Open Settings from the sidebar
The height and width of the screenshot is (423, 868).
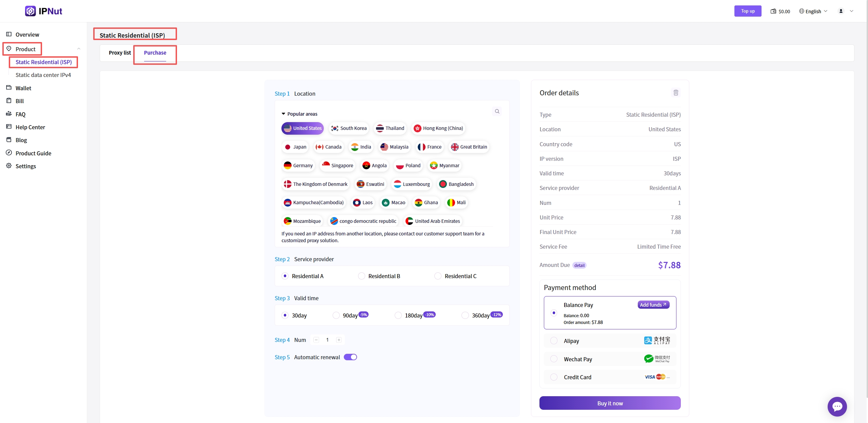25,166
